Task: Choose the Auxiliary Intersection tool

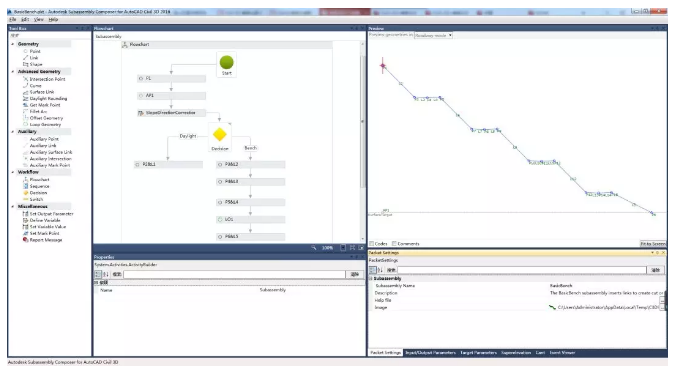Action: tap(50, 158)
